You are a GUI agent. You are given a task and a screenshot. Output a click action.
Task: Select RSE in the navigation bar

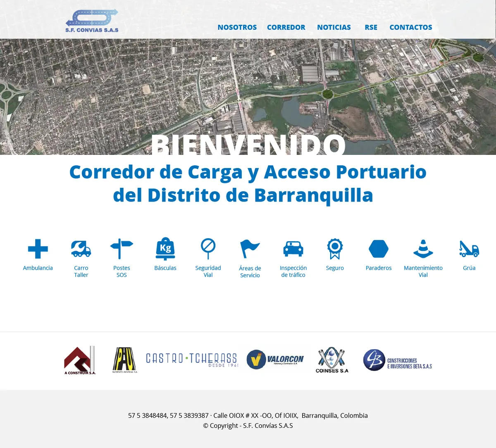371,27
